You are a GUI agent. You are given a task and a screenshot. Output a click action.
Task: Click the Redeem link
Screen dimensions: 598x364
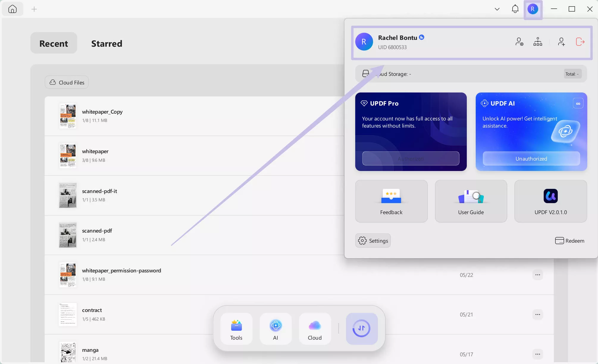point(569,241)
